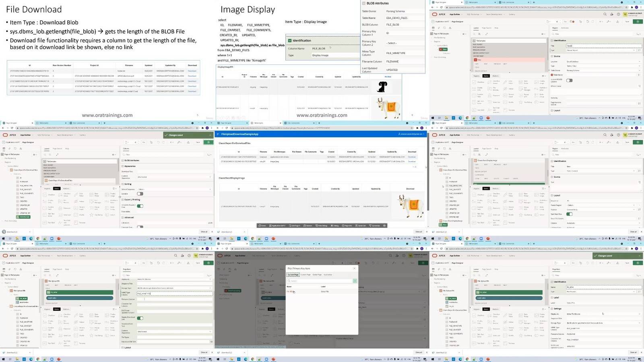Open Rendering tree tab icon in Column properties frame
This screenshot has height=362, width=644.
click(x=4, y=148)
